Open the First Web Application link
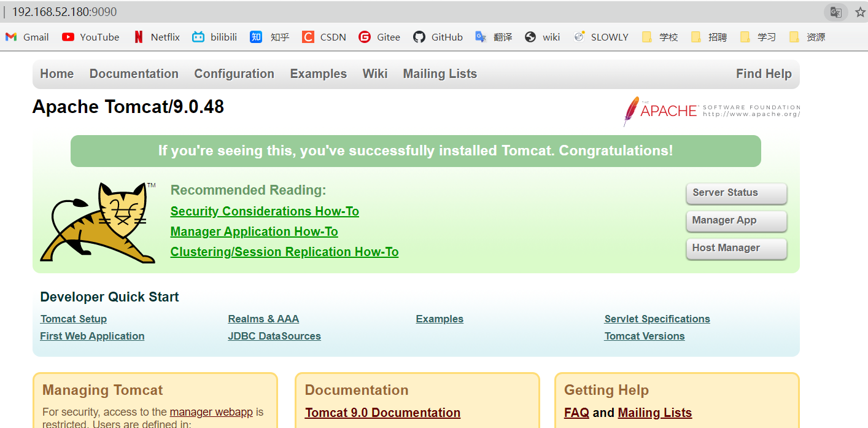The width and height of the screenshot is (868, 428). point(92,337)
